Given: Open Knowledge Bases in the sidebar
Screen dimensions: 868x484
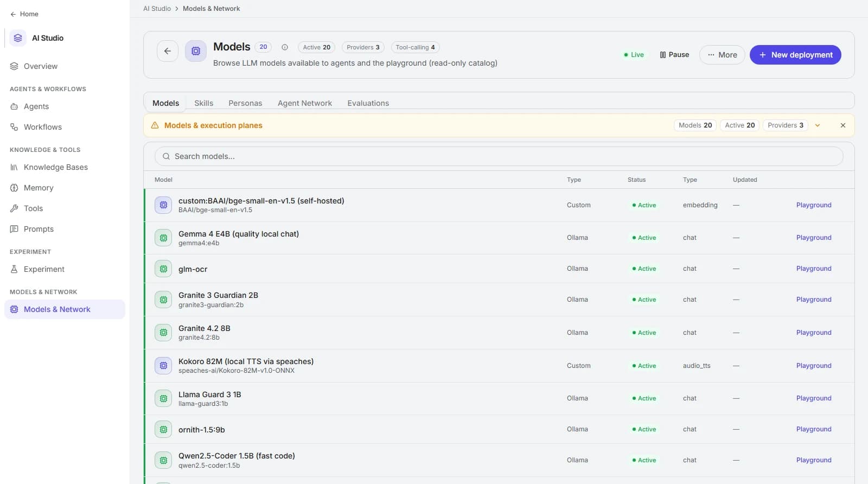Looking at the screenshot, I should click(65, 167).
